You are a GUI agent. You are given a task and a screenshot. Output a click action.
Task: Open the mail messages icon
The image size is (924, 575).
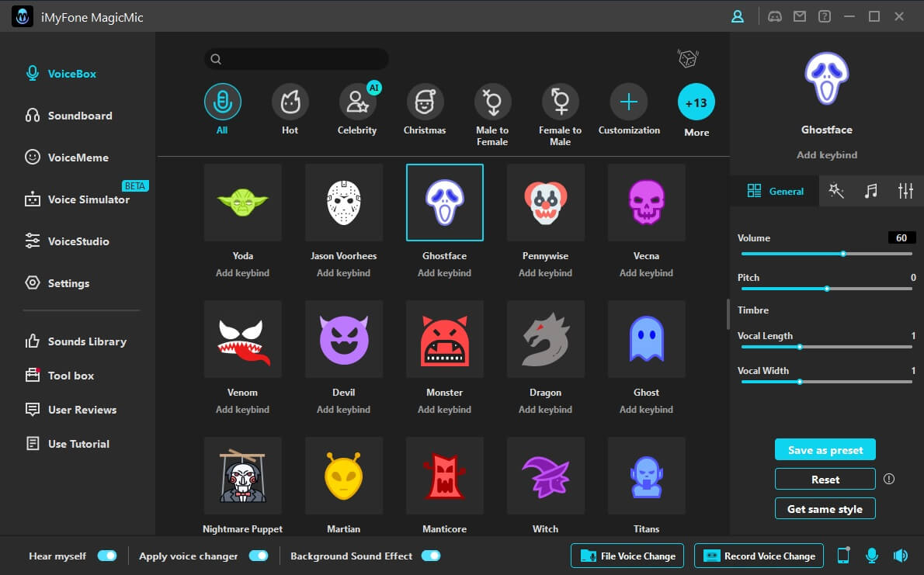tap(800, 16)
